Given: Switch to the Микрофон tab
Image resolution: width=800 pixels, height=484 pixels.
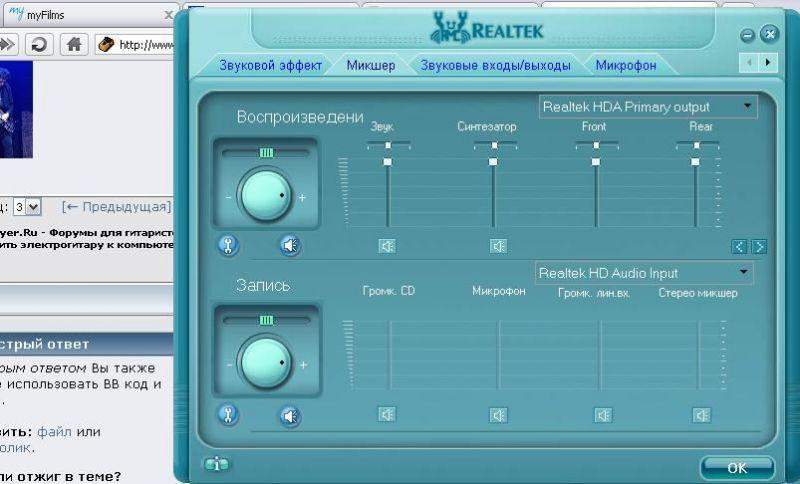Looking at the screenshot, I should point(625,66).
